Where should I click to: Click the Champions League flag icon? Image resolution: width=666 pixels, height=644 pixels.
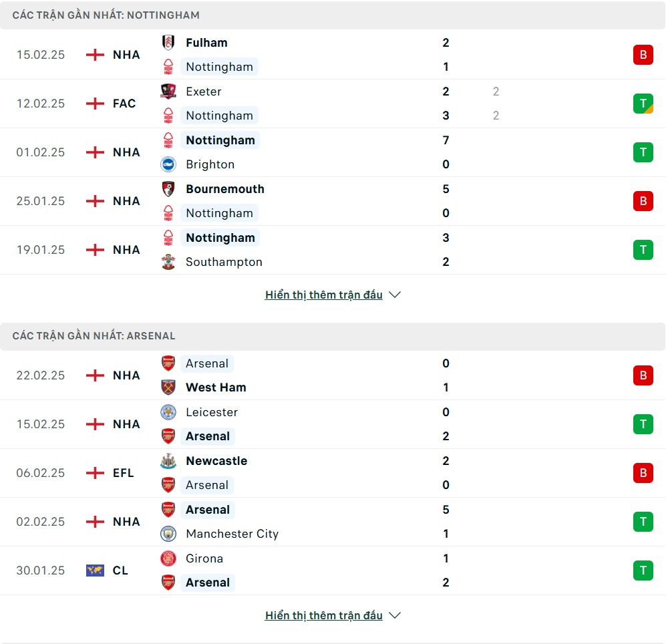(x=95, y=571)
